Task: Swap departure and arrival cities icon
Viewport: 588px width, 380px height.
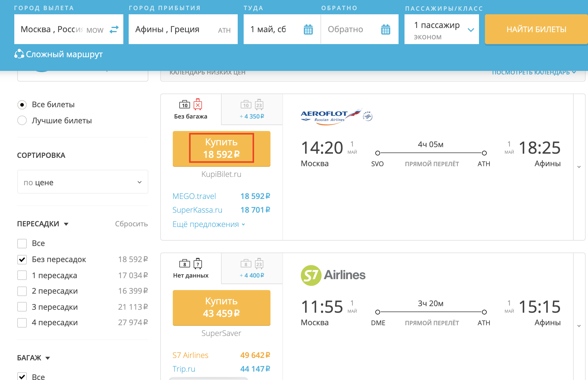Action: [114, 29]
